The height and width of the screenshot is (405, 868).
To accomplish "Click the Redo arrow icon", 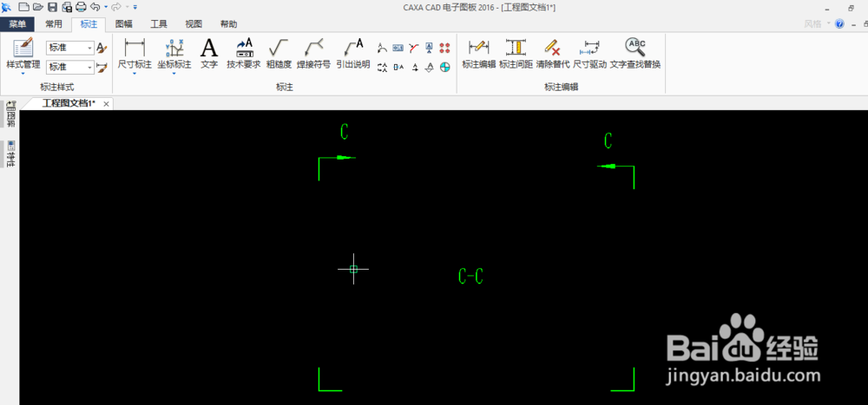I will pos(116,7).
